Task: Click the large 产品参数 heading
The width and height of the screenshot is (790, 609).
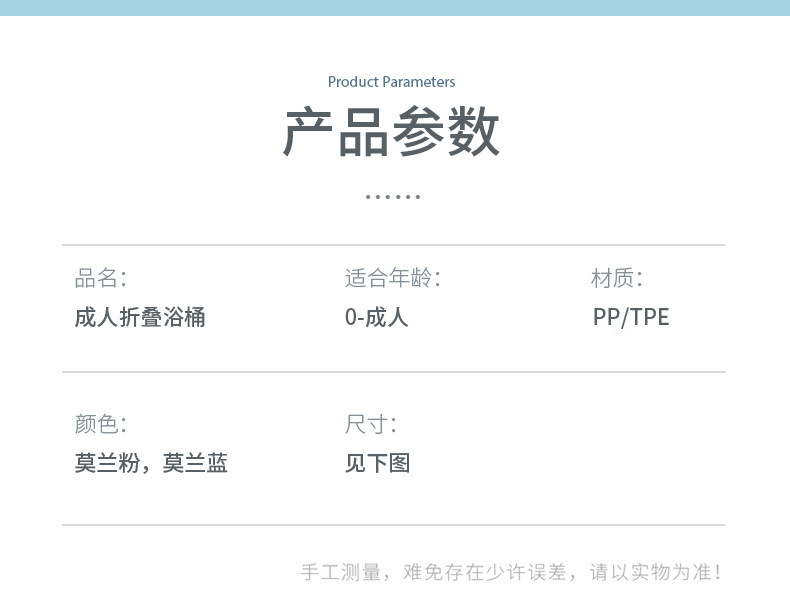Action: (391, 131)
